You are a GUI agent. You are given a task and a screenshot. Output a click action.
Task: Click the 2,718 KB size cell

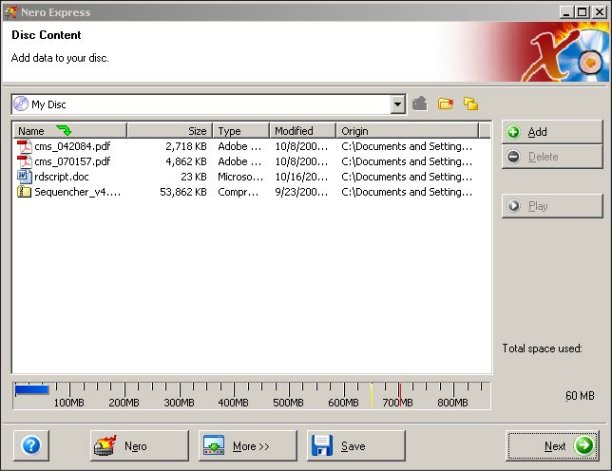[x=186, y=146]
